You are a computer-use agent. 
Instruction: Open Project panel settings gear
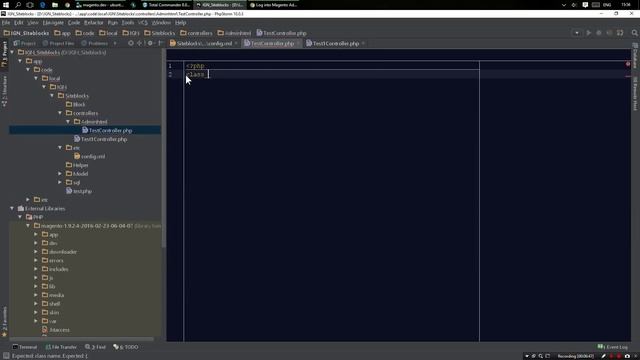tap(150, 43)
